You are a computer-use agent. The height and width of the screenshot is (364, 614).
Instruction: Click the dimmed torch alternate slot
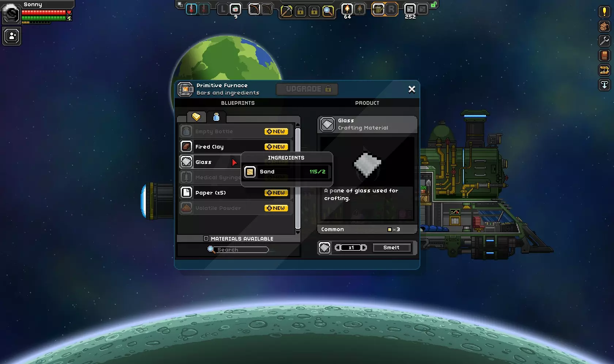360,9
